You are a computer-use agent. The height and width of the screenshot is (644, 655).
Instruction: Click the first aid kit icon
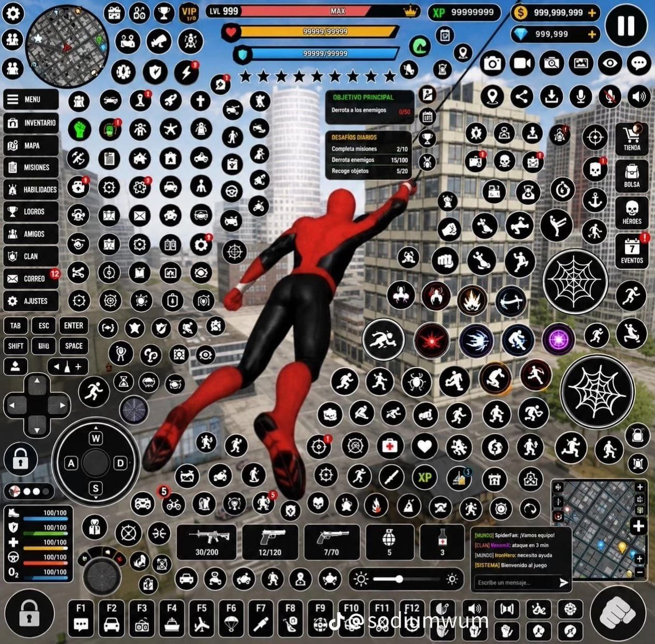389,447
